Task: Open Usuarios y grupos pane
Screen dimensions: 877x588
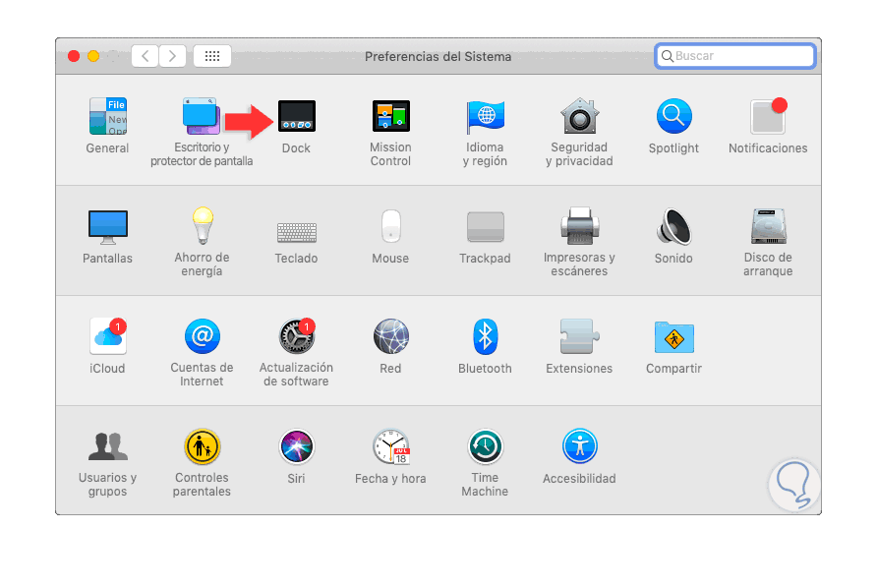Action: (x=108, y=446)
